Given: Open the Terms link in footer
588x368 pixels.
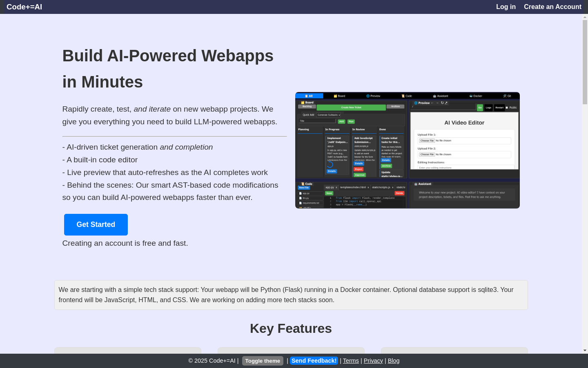Looking at the screenshot, I should click(x=351, y=361).
